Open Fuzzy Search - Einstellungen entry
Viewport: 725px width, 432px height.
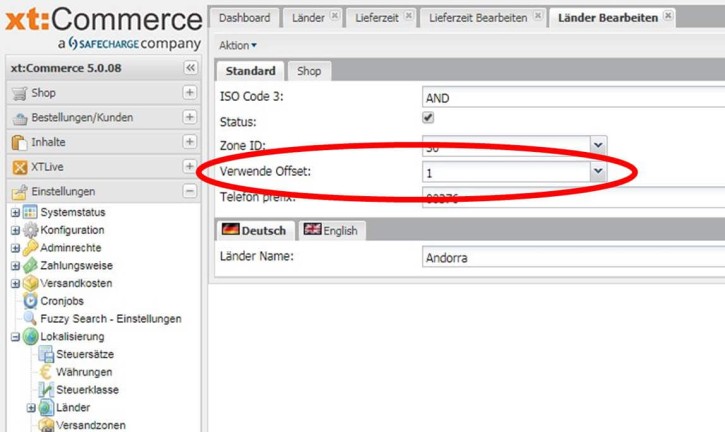click(x=111, y=319)
